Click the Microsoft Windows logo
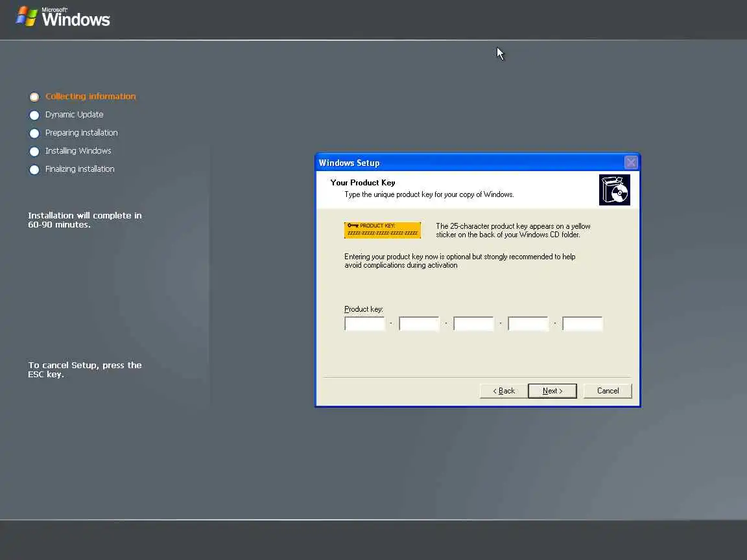747x560 pixels. (63, 17)
